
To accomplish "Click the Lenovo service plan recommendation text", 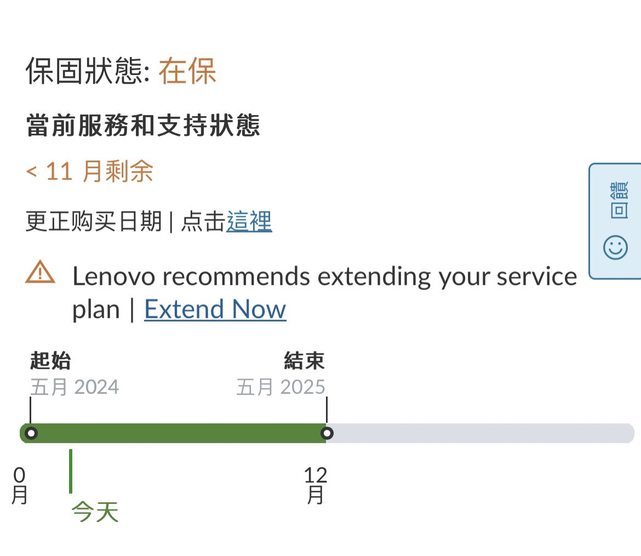I will pos(324,276).
